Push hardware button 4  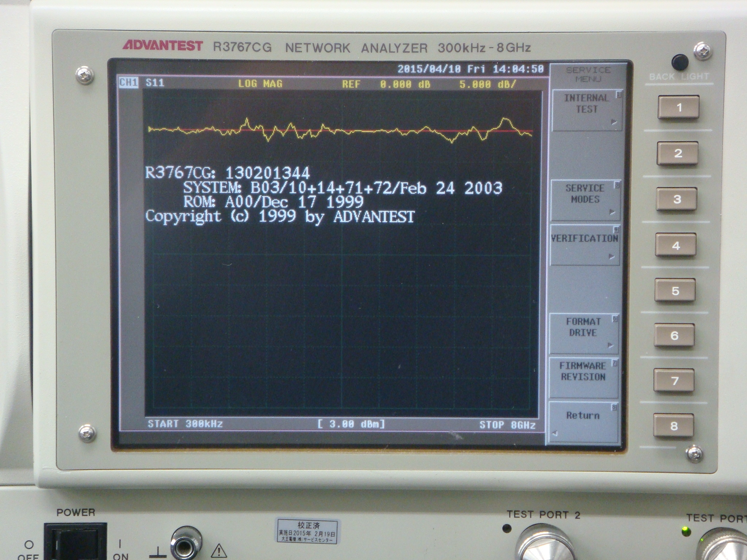tap(676, 245)
